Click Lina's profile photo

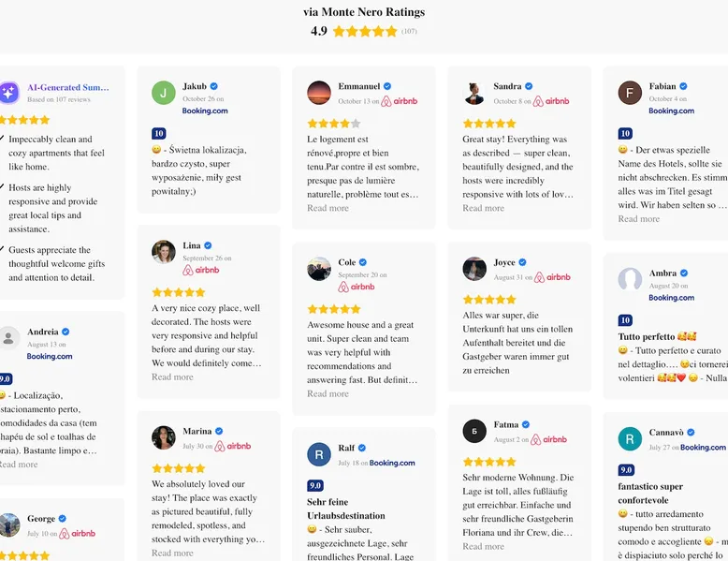[x=164, y=251]
